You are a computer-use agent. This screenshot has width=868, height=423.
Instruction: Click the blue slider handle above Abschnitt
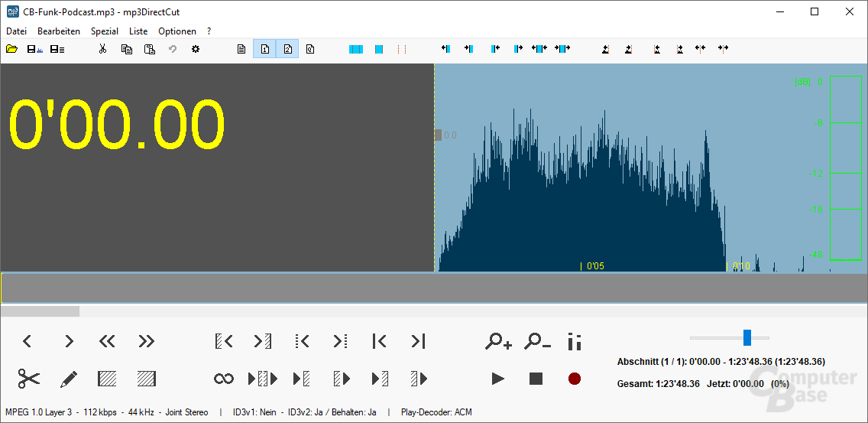pyautogui.click(x=747, y=337)
